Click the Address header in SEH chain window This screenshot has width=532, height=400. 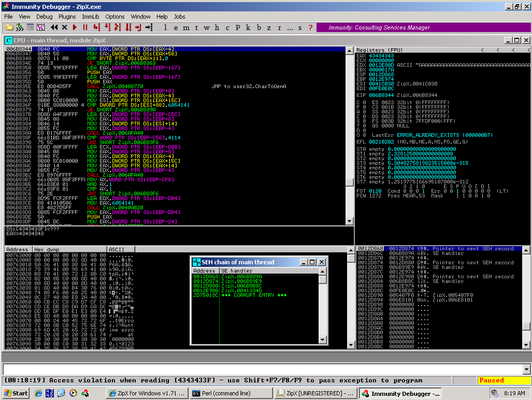coord(205,271)
